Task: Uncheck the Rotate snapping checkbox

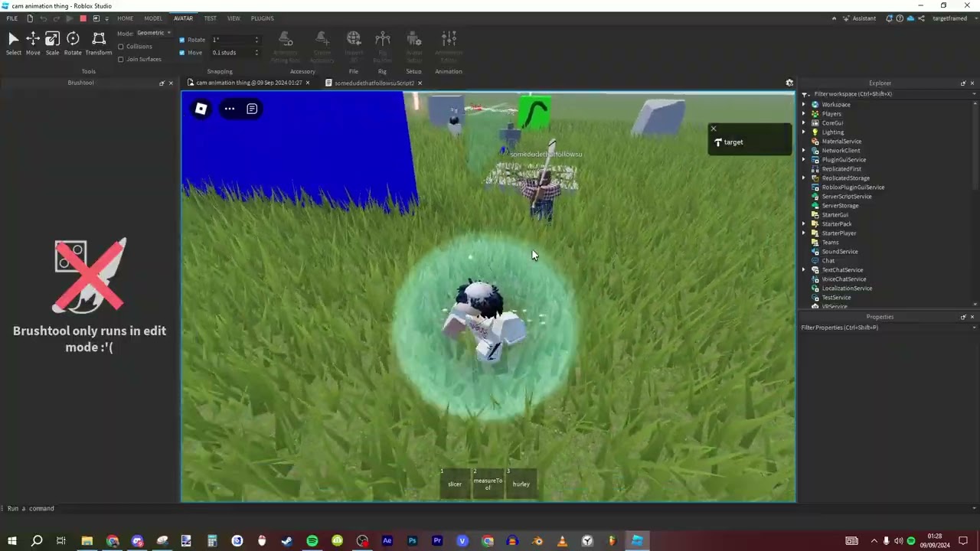Action: coord(181,40)
